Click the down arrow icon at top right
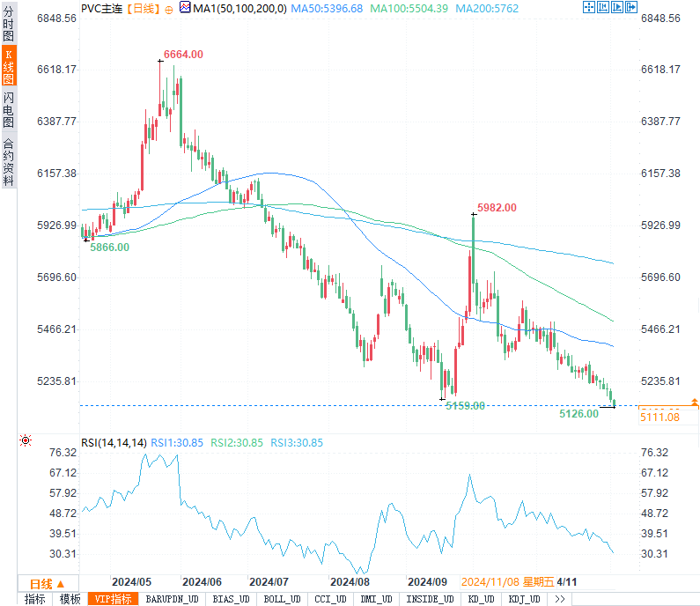700x606 pixels. [x=630, y=8]
